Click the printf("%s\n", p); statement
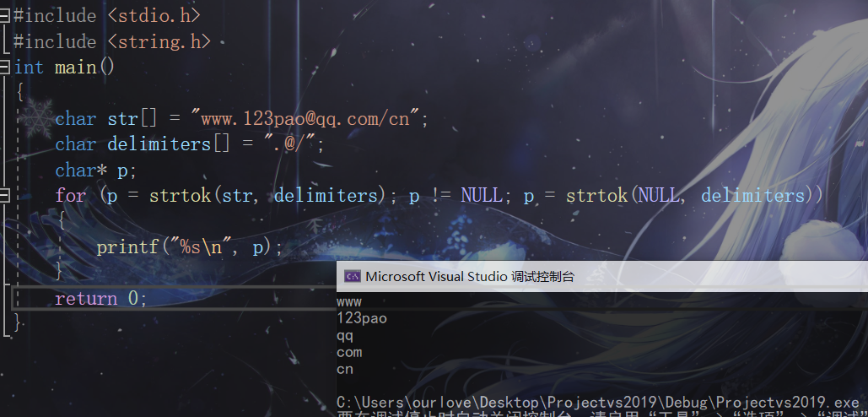868x417 pixels. pyautogui.click(x=190, y=247)
